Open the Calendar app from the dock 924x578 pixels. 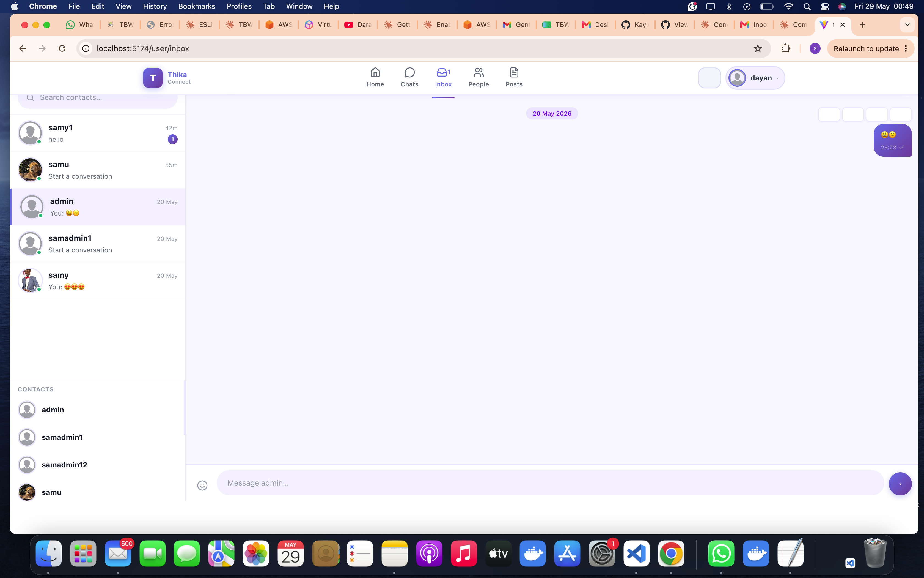click(x=291, y=554)
